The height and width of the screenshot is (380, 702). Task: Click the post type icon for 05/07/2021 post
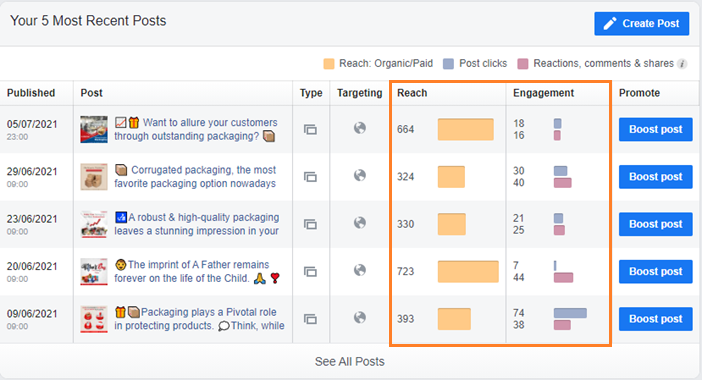(310, 130)
